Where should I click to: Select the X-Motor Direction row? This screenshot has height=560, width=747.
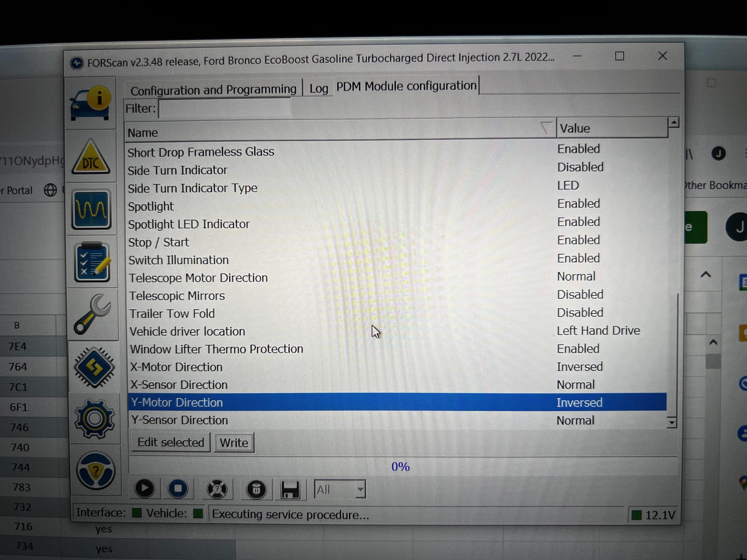pyautogui.click(x=397, y=367)
